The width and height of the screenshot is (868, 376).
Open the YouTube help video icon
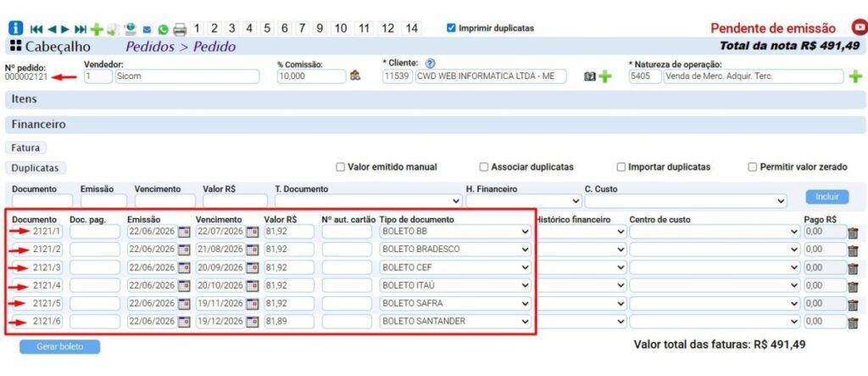[860, 28]
